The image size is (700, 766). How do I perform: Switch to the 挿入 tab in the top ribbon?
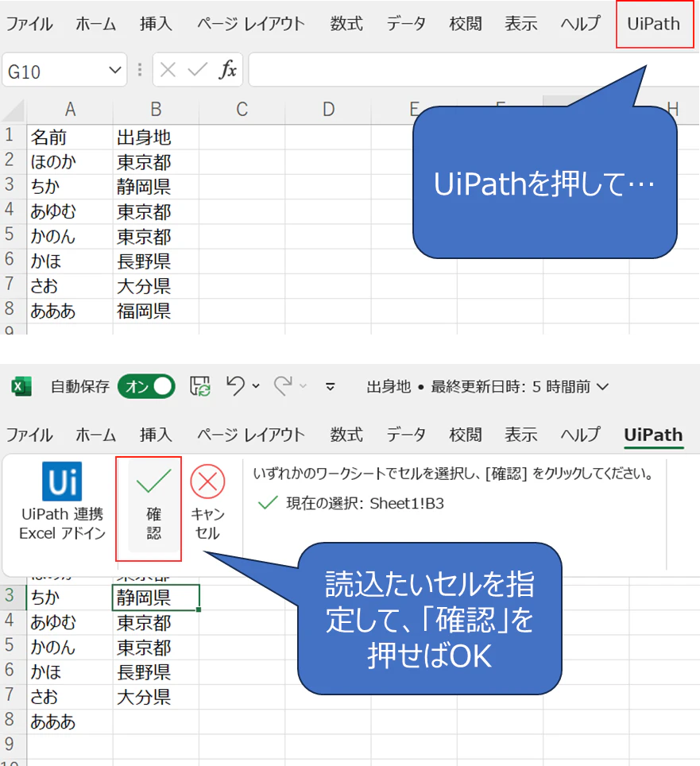click(156, 24)
